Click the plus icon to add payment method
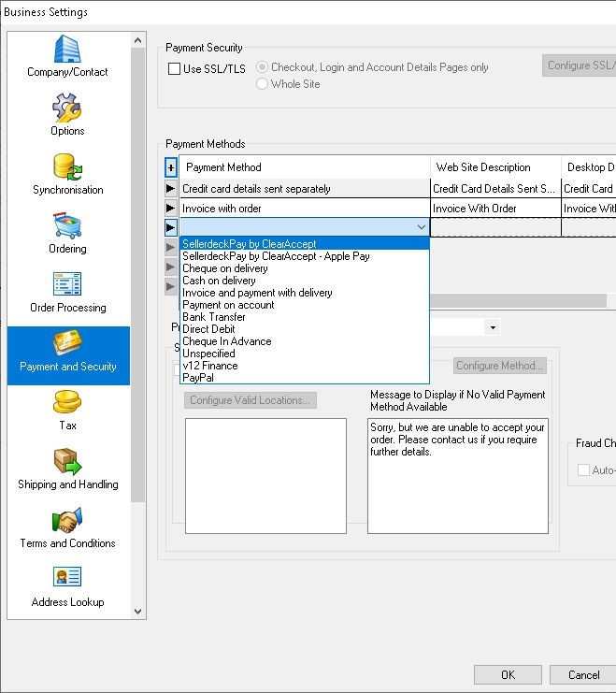This screenshot has width=616, height=693. coord(171,167)
